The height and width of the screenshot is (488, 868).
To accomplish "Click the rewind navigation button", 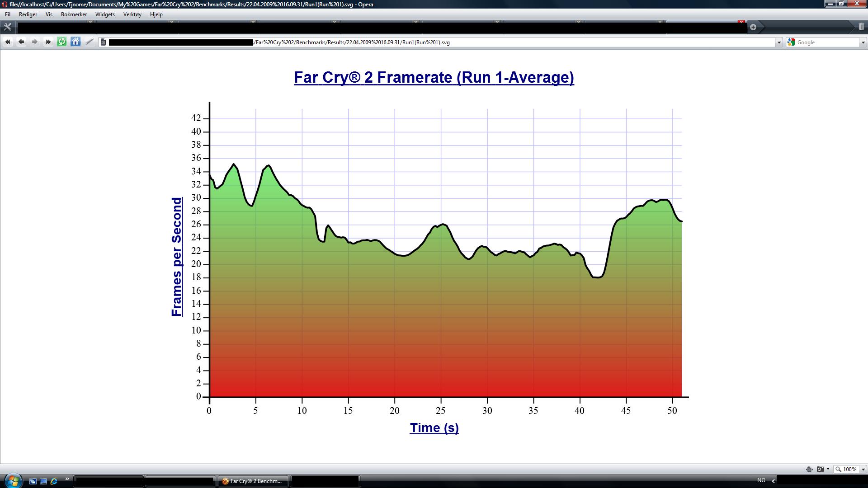I will [8, 42].
